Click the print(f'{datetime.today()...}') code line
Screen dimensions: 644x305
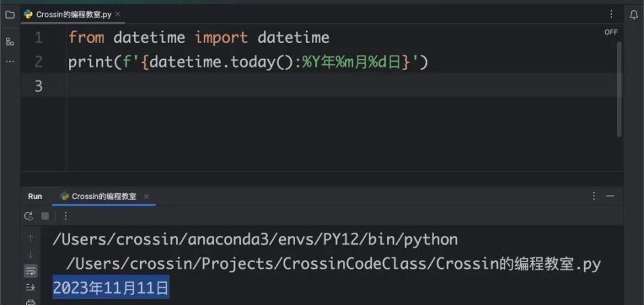click(x=248, y=62)
